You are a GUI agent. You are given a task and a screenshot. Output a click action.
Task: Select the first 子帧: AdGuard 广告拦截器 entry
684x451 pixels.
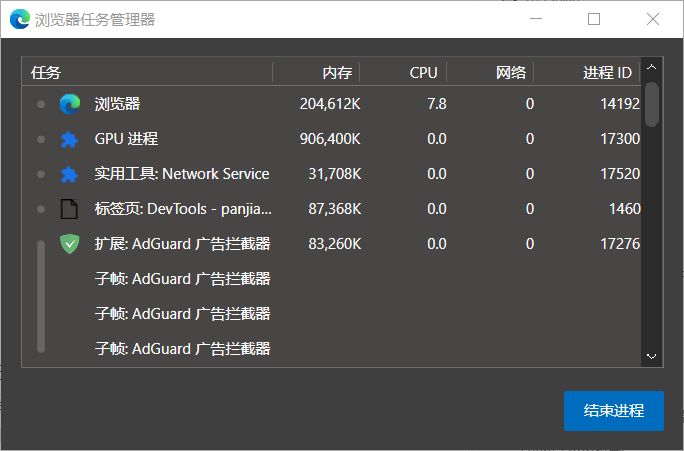[x=332, y=278]
